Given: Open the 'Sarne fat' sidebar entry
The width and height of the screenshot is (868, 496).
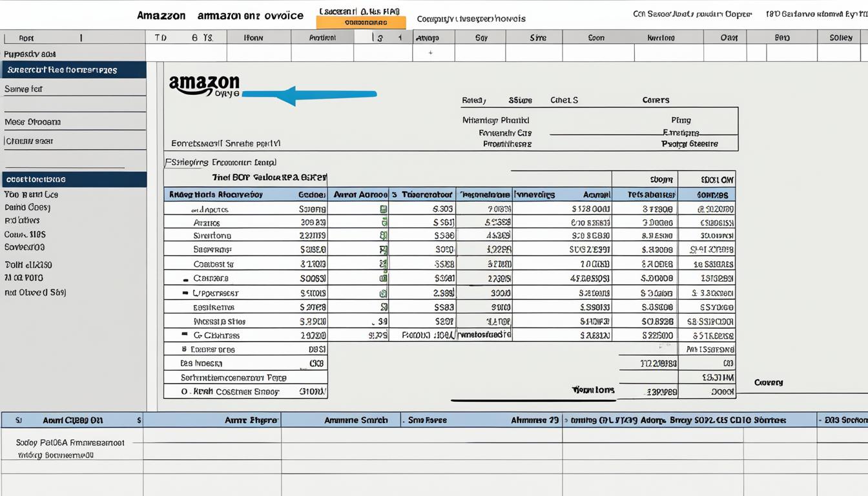Looking at the screenshot, I should [x=24, y=89].
